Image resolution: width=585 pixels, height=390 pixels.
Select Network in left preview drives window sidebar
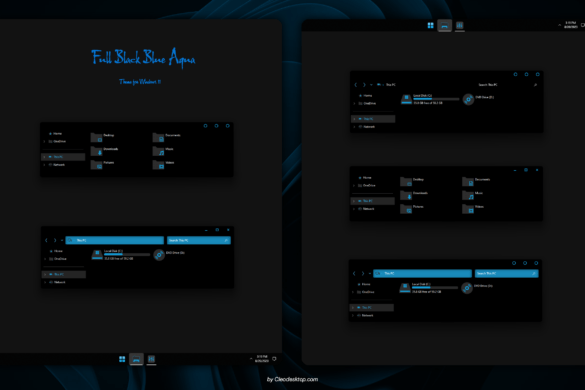57,282
